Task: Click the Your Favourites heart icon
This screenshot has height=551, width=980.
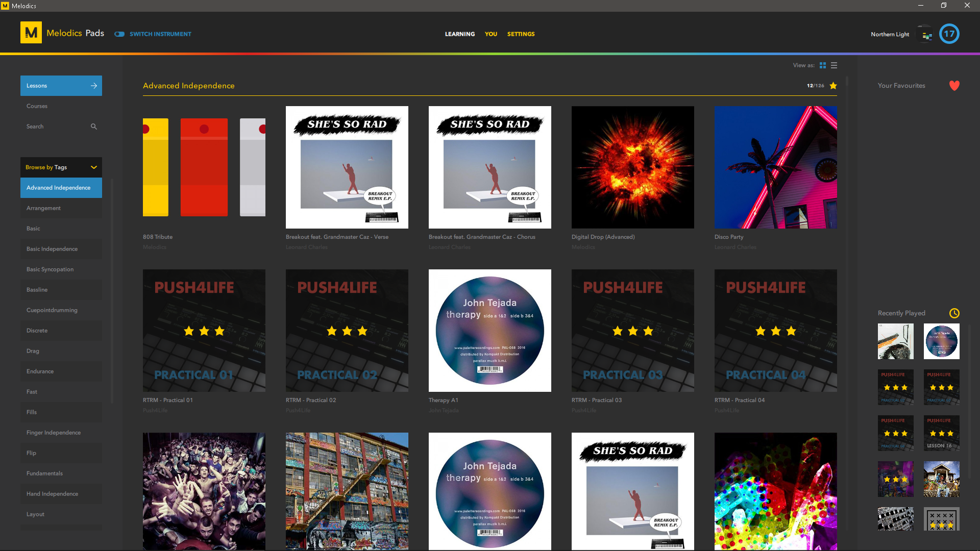Action: point(954,86)
